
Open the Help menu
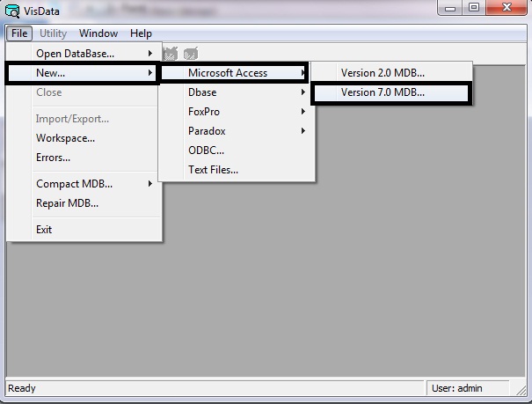(141, 33)
